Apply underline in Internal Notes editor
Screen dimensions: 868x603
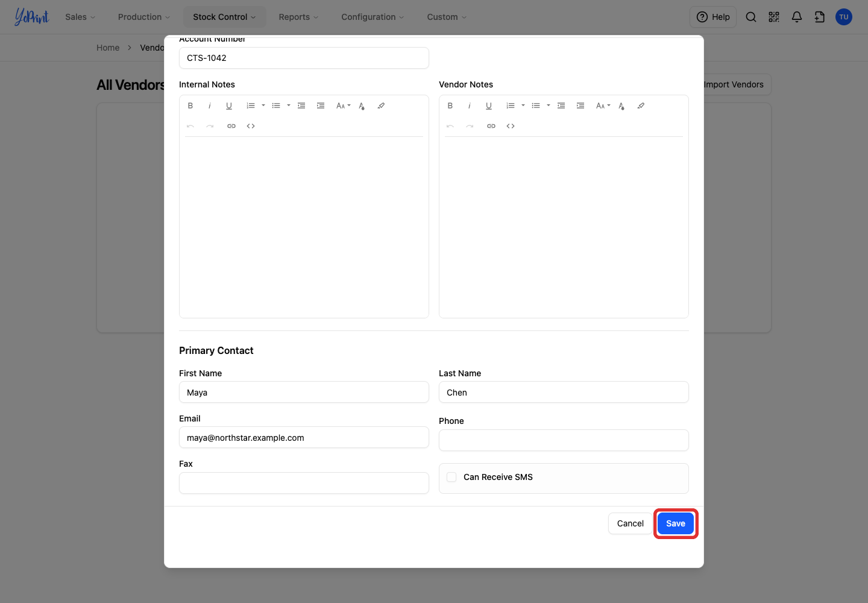click(229, 106)
